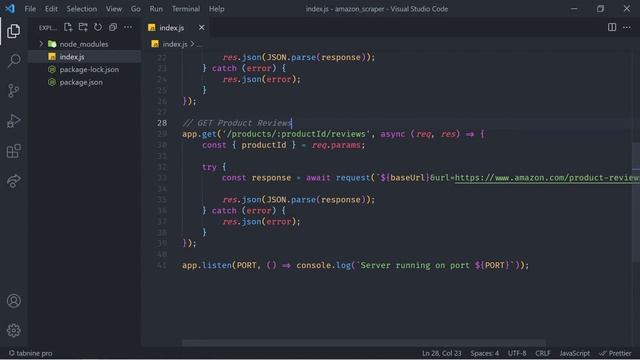Open the Help menu

tap(216, 9)
